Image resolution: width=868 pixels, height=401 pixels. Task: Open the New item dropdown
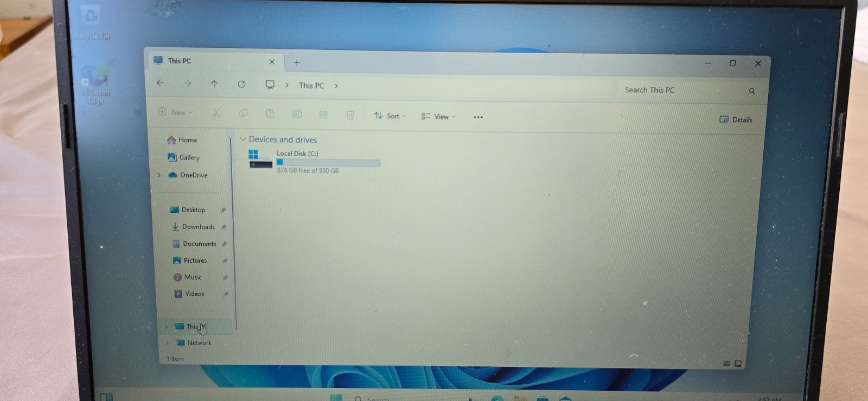pyautogui.click(x=175, y=112)
